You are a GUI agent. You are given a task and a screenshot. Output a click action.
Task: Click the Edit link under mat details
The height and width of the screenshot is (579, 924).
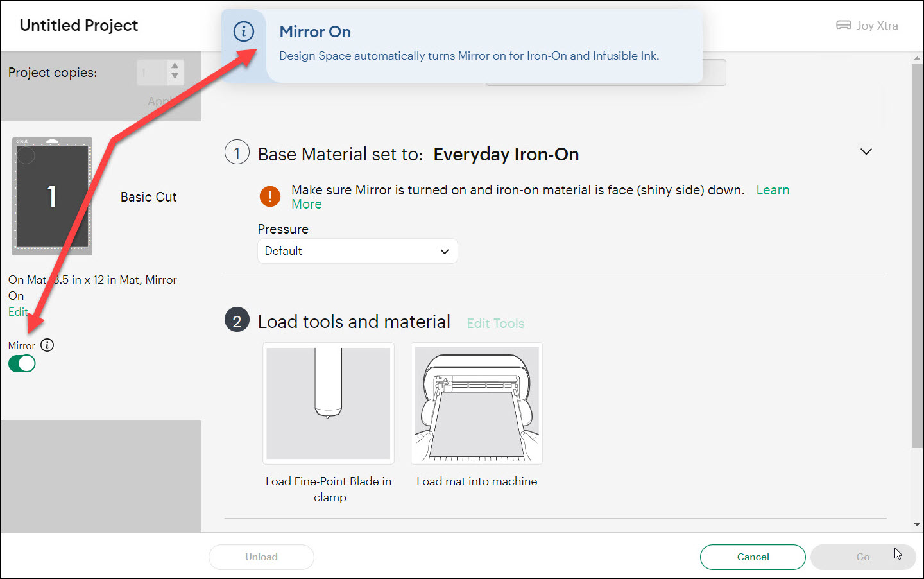[17, 312]
